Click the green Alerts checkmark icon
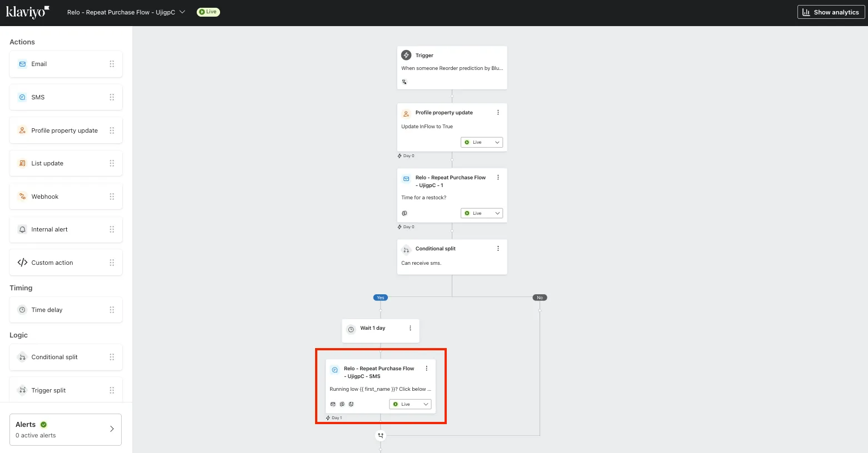 pos(44,425)
